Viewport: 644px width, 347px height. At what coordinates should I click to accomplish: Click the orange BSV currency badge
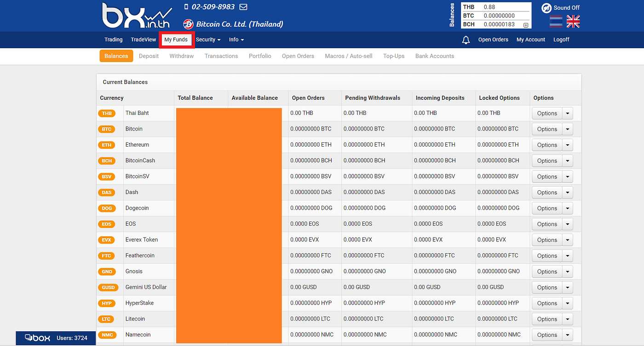pyautogui.click(x=107, y=176)
